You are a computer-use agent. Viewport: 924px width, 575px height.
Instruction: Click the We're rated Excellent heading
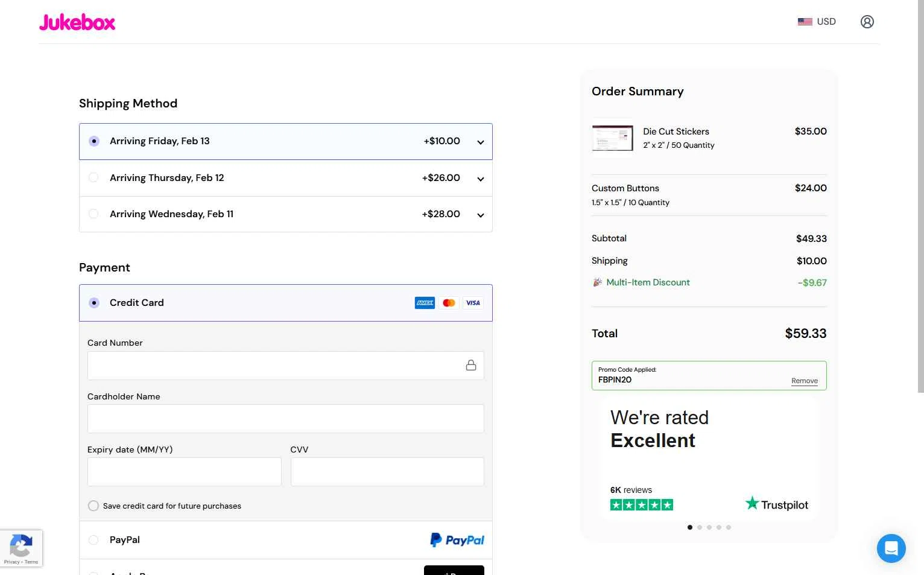pyautogui.click(x=659, y=429)
